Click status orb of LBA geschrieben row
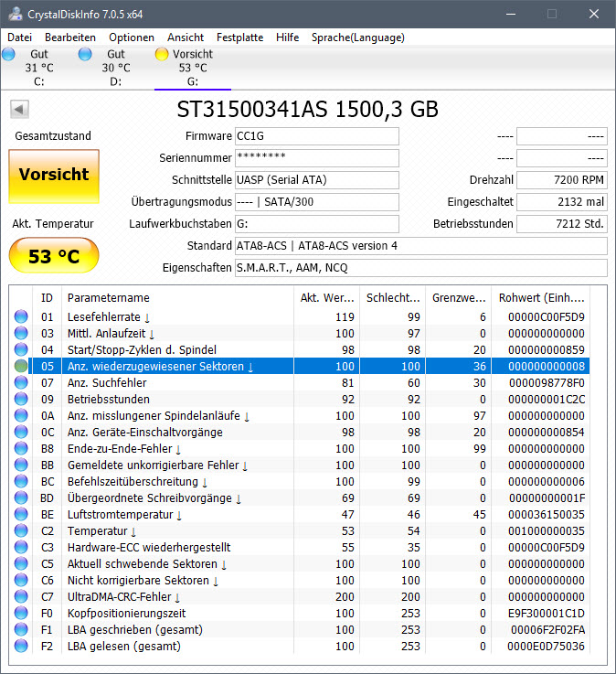This screenshot has width=616, height=674. [x=21, y=630]
